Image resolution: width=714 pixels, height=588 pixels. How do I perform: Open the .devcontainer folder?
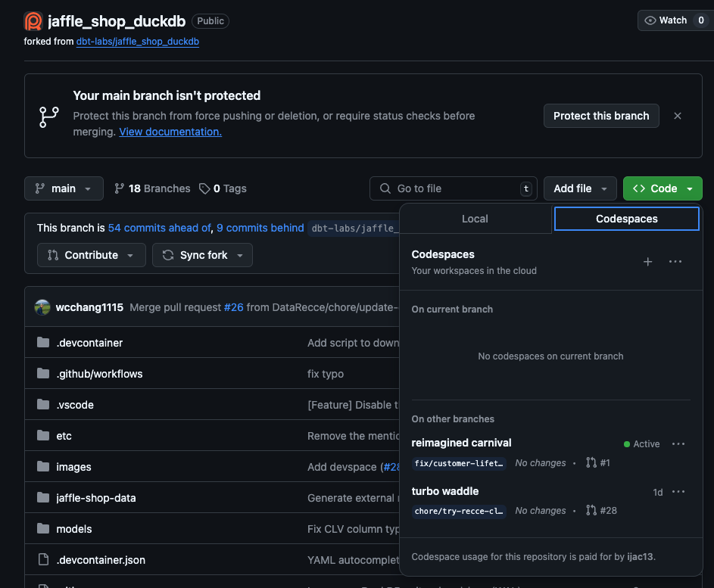[x=89, y=343]
